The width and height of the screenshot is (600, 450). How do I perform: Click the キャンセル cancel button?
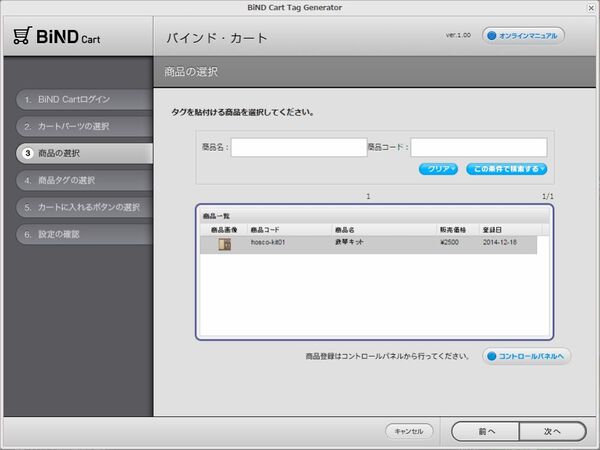409,431
